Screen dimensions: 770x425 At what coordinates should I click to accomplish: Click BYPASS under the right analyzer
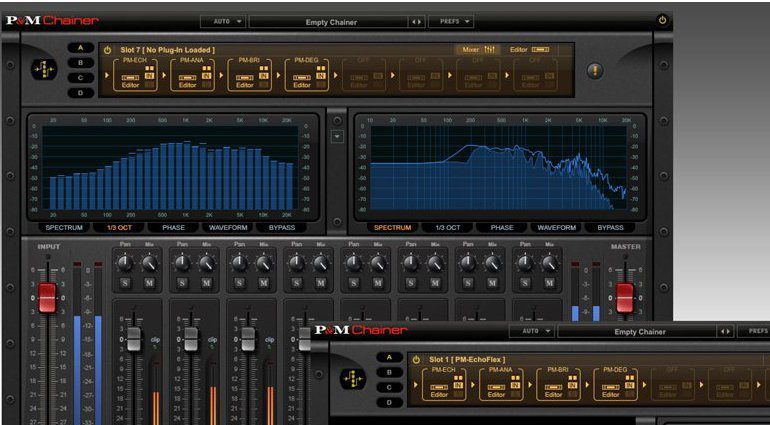tap(610, 227)
